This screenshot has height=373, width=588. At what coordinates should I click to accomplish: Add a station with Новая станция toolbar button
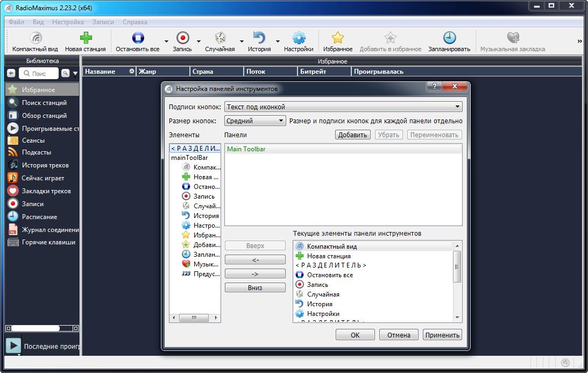coord(86,41)
